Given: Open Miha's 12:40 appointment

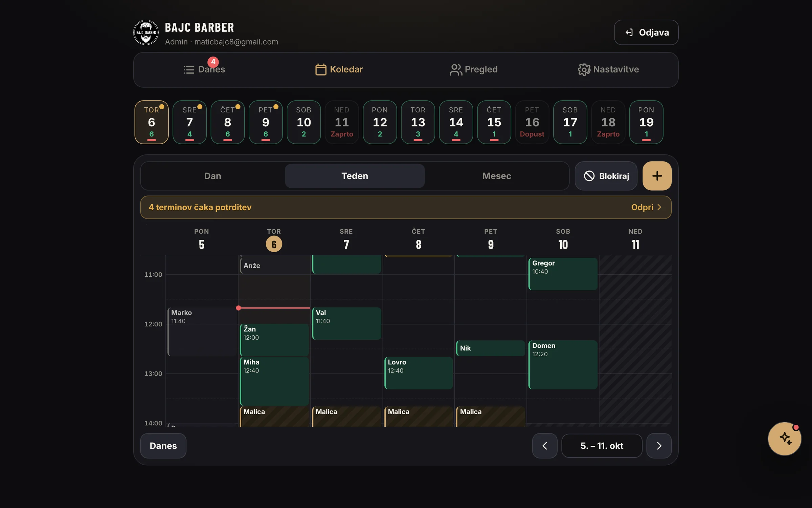Looking at the screenshot, I should coord(274,381).
